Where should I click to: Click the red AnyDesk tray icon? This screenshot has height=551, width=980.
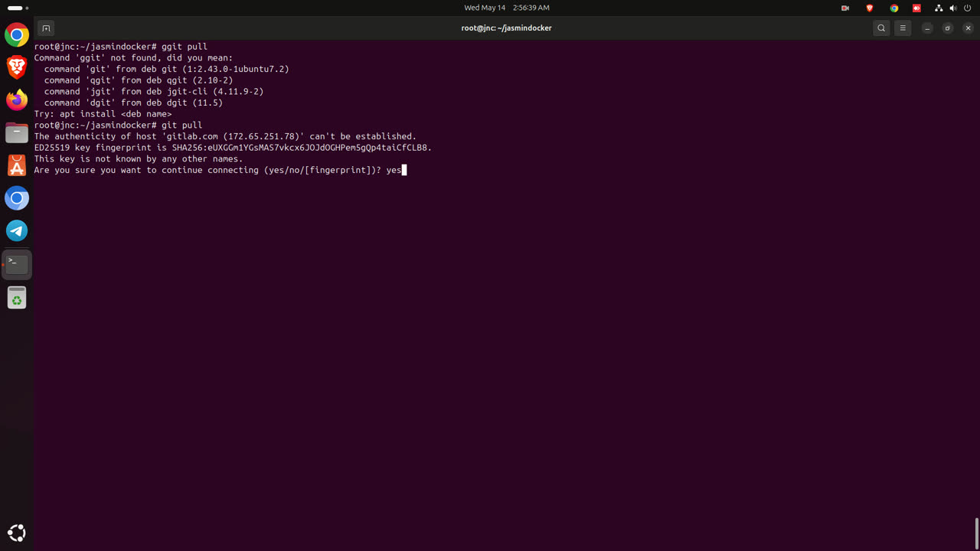916,8
